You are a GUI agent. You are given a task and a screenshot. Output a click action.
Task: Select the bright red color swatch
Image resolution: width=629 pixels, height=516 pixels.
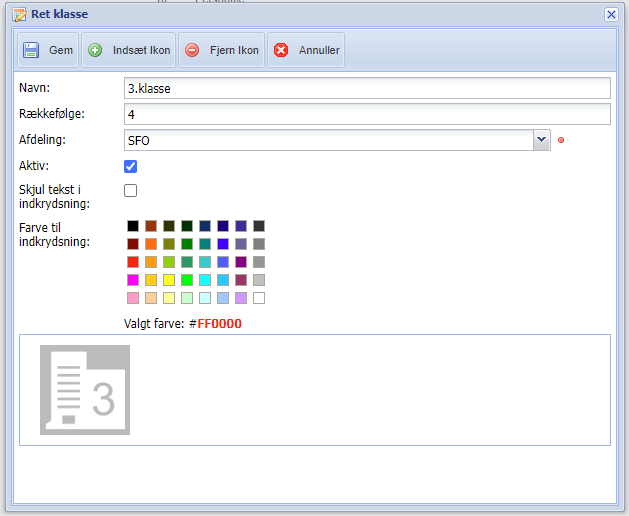click(133, 262)
